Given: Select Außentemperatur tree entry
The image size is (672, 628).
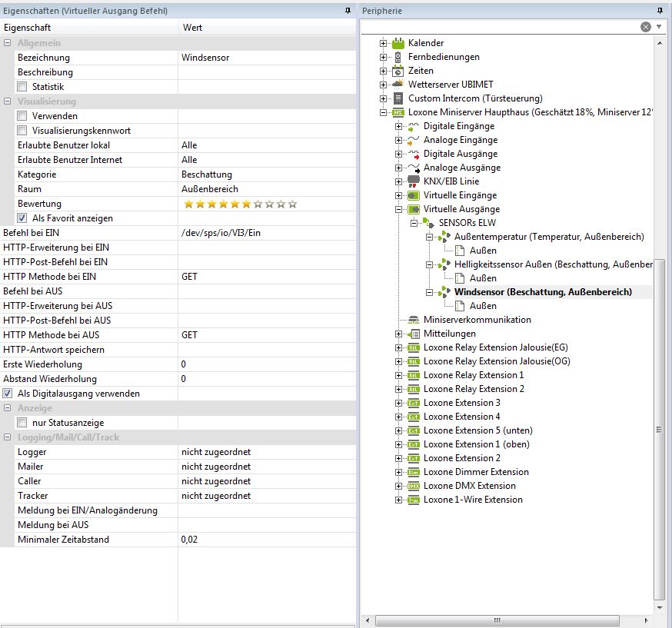Looking at the screenshot, I should pyautogui.click(x=548, y=237).
